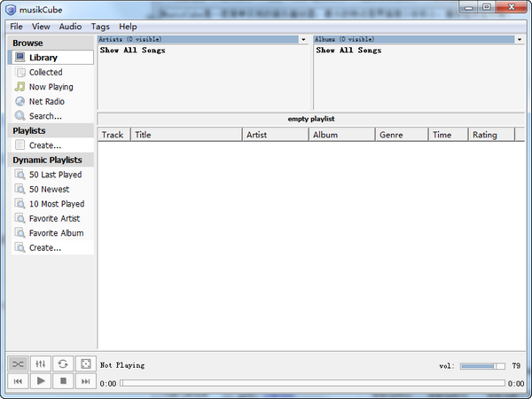The height and width of the screenshot is (399, 532).
Task: Start playback with the Play button
Action: click(41, 381)
